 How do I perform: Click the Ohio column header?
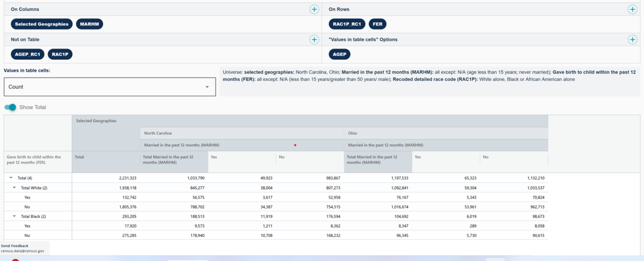point(353,133)
